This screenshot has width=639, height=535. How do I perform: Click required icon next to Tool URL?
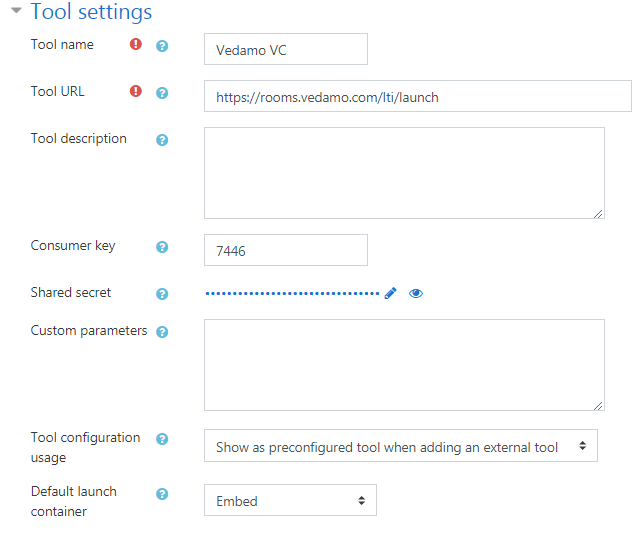pos(136,92)
